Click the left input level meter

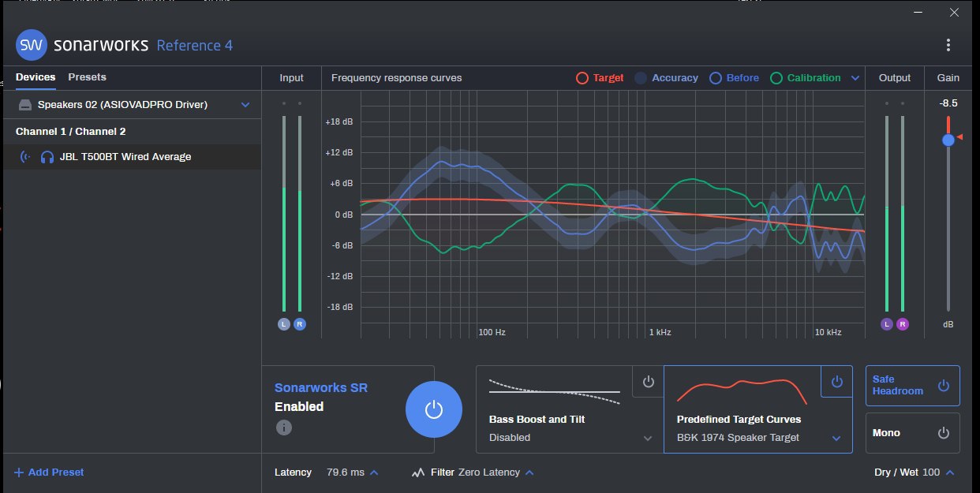(284, 214)
